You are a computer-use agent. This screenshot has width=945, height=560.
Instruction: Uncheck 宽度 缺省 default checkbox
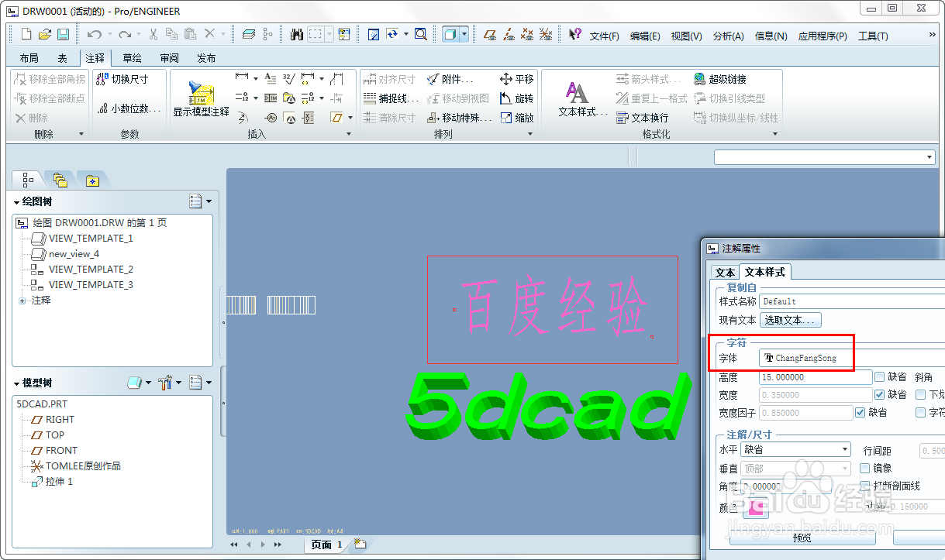[879, 395]
